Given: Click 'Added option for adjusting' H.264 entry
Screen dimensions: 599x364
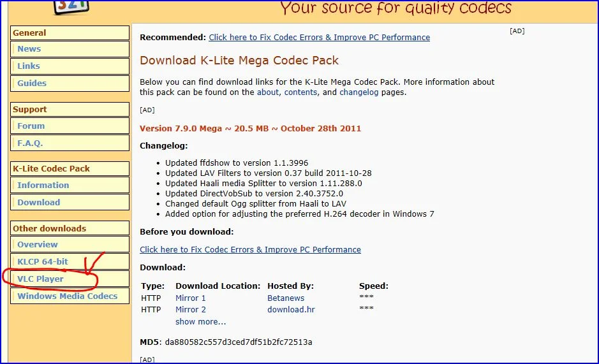Looking at the screenshot, I should tap(300, 214).
